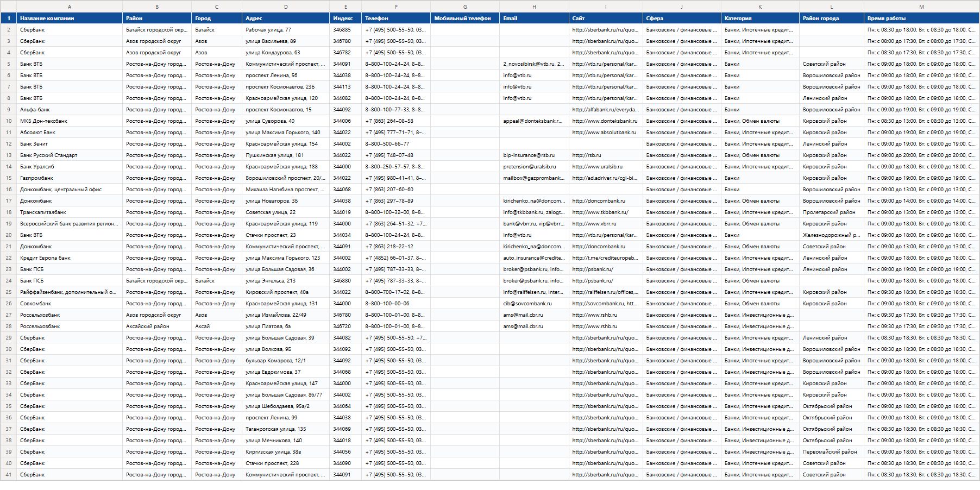The height and width of the screenshot is (490, 980).
Task: Click the 'Название компании' header cell
Action: [70, 18]
